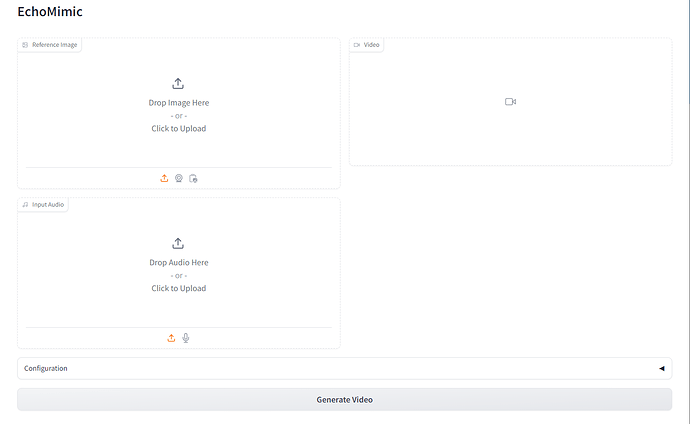Click the video camera placeholder icon
Image resolution: width=690 pixels, height=424 pixels.
click(x=510, y=102)
